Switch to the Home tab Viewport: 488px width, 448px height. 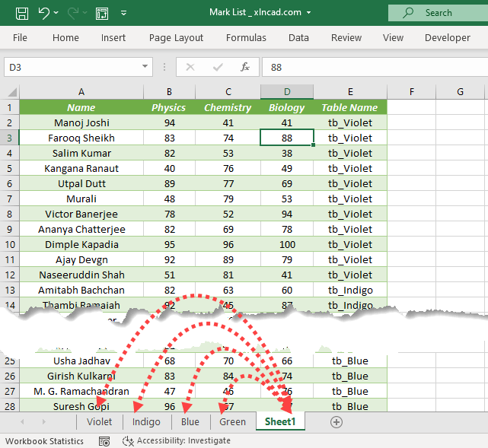click(65, 37)
